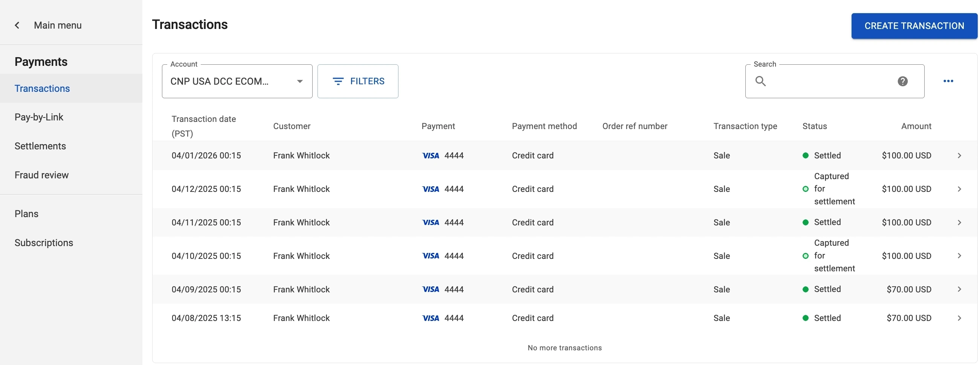Expand the 04/09/2025 $70.00 transaction chevron
The image size is (980, 365).
(959, 289)
